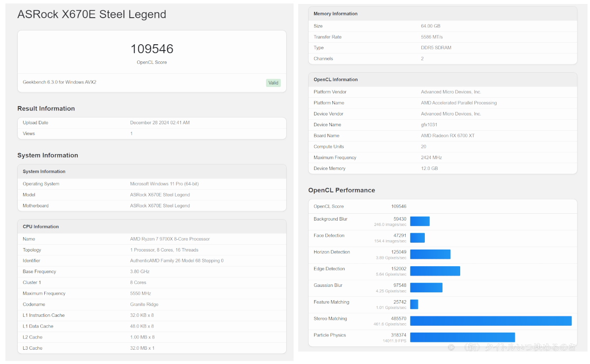
Task: Click the CPU Information table header
Action: (152, 226)
